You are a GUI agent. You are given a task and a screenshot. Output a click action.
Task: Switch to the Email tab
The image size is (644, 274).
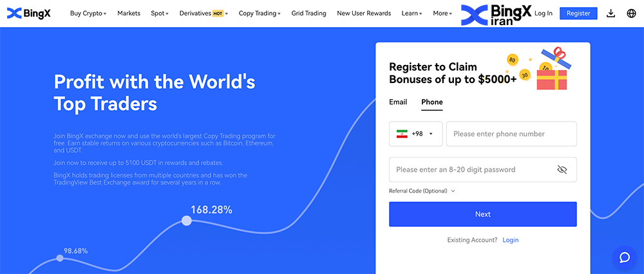pyautogui.click(x=398, y=102)
